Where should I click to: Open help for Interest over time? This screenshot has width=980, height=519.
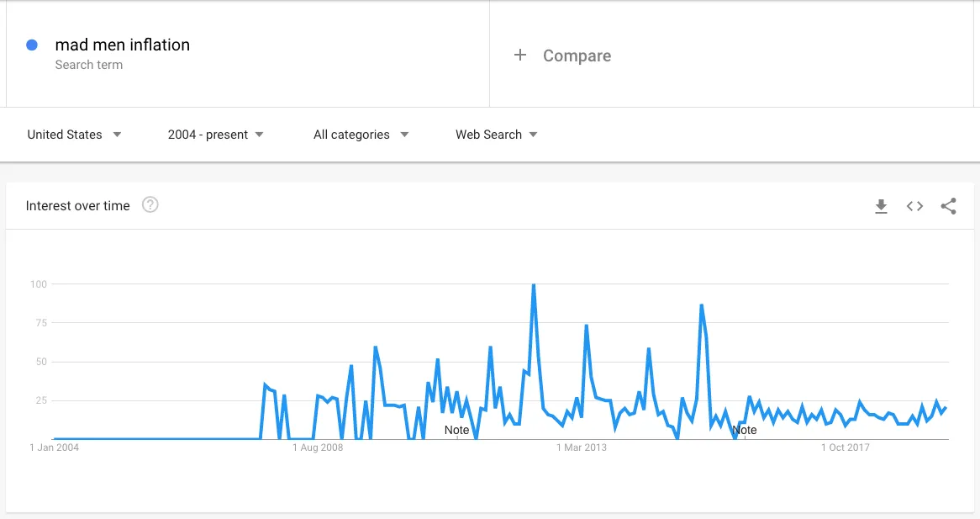(x=150, y=205)
